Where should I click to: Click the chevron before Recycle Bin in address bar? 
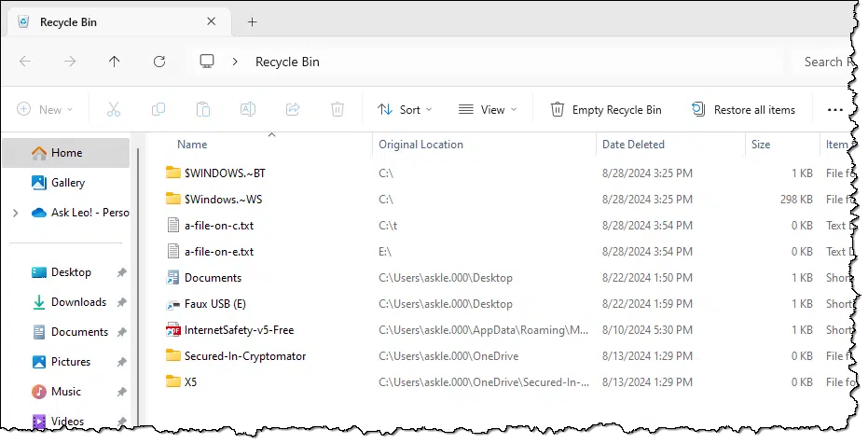[x=235, y=62]
